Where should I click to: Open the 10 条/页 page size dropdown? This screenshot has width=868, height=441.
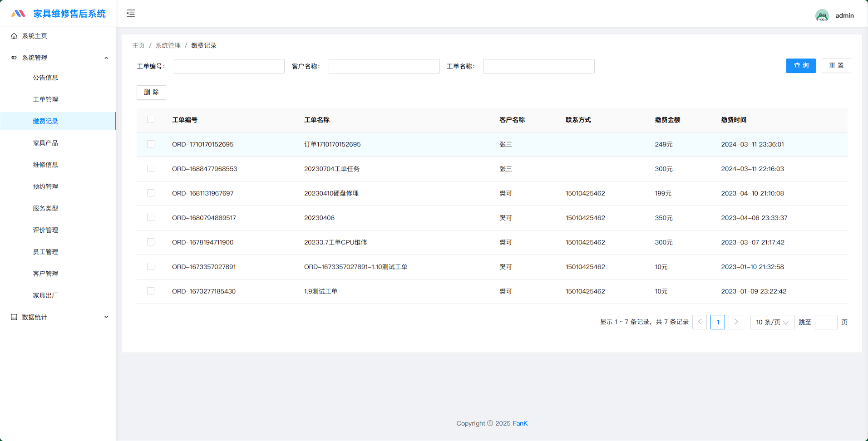[x=772, y=322]
